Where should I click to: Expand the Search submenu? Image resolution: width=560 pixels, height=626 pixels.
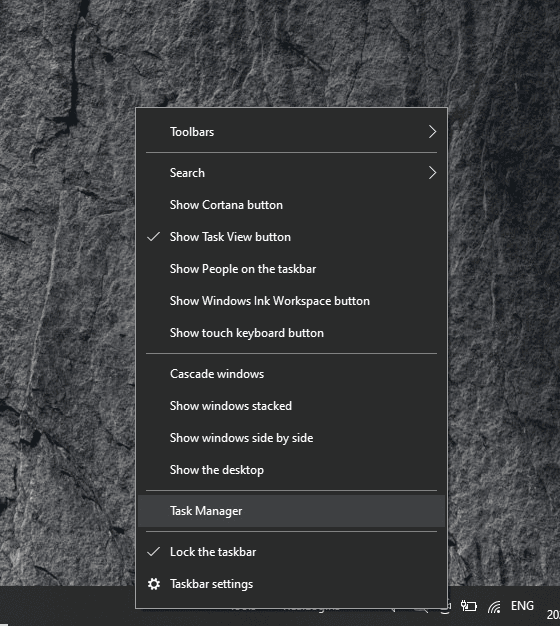[291, 173]
